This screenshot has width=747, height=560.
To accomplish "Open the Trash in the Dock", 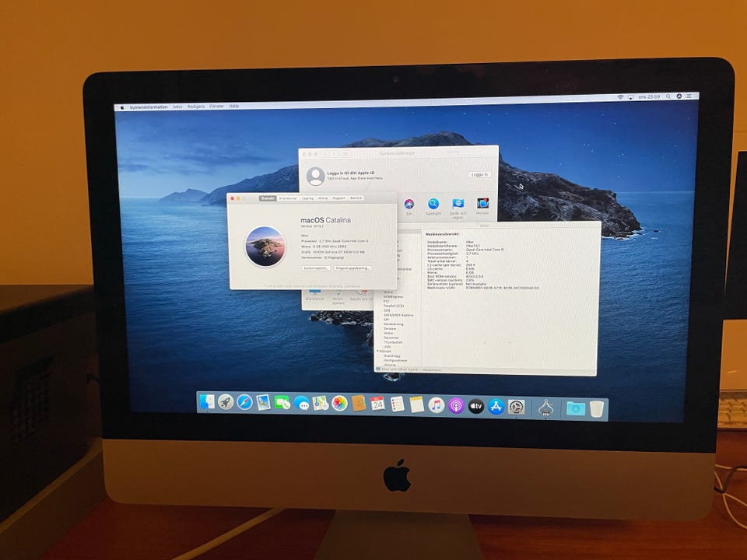I will coord(596,408).
